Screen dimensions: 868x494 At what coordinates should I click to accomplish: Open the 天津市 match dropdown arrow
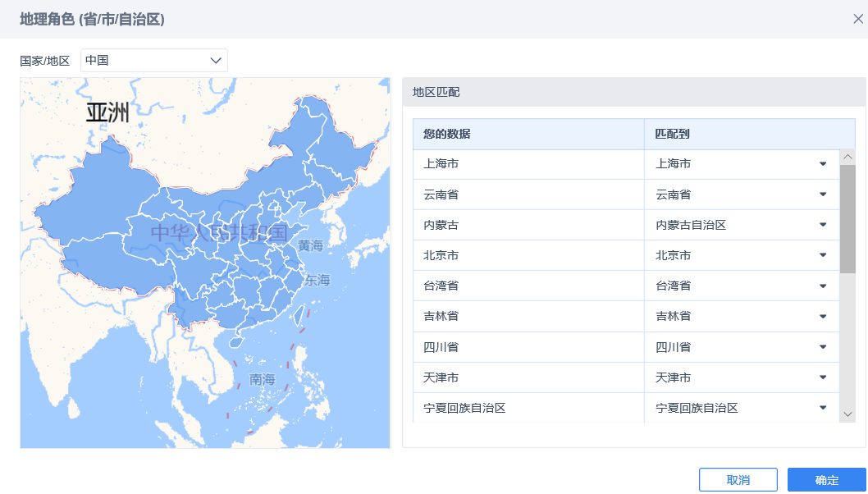[823, 377]
